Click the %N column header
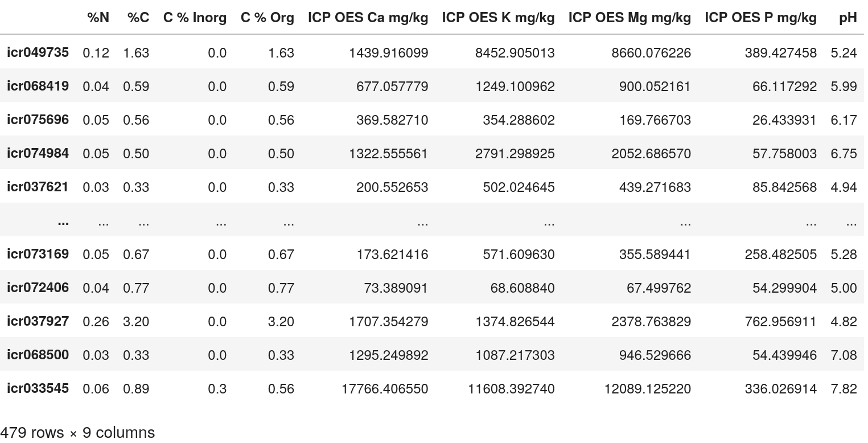868x443 pixels. (98, 18)
